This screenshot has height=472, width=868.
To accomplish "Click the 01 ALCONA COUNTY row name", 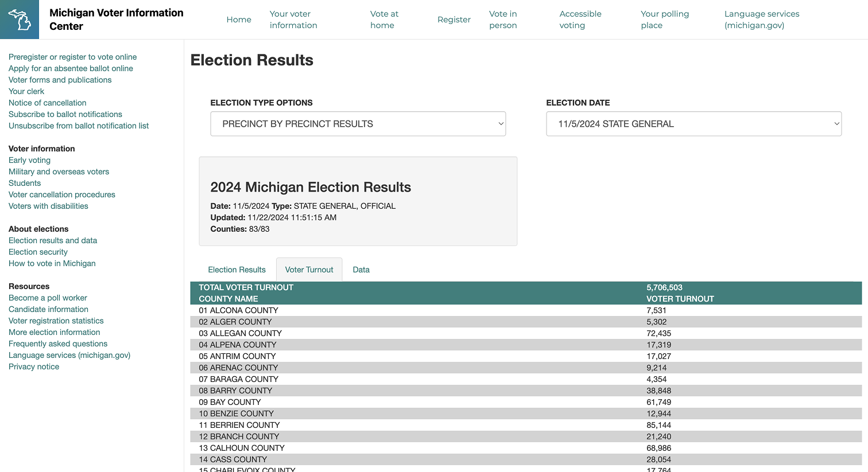I will click(238, 310).
